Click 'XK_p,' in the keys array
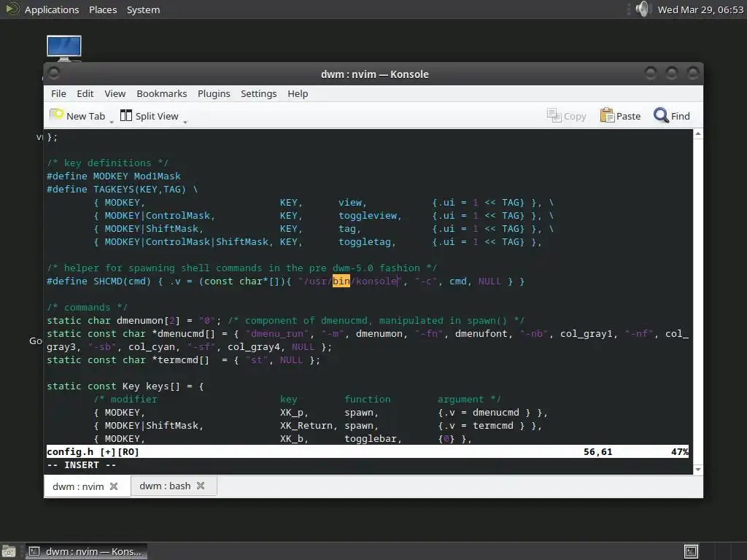This screenshot has height=560, width=747. pos(295,413)
